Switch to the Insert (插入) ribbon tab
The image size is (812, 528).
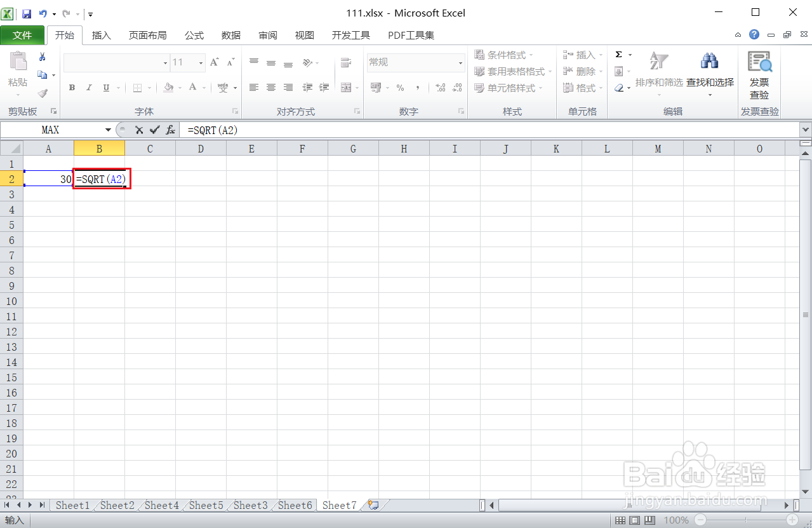102,35
